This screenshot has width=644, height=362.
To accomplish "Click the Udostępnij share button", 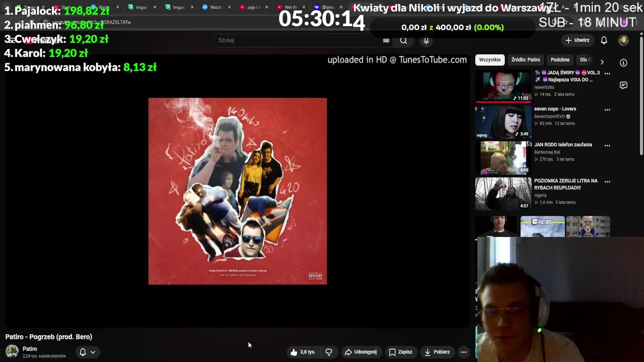I will coord(360,352).
